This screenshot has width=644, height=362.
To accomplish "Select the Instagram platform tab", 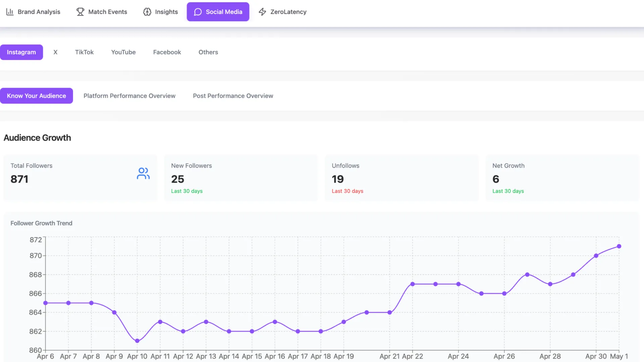I will tap(21, 52).
